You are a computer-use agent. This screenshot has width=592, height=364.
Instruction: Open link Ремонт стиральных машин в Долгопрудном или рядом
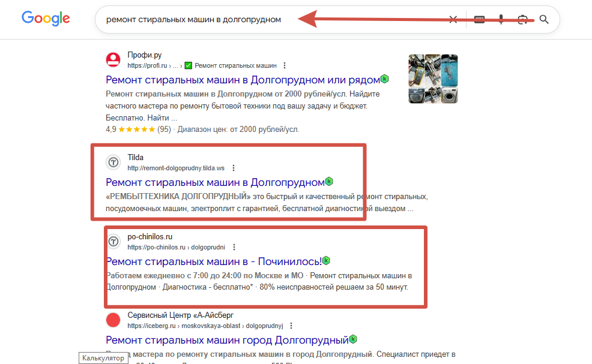pyautogui.click(x=243, y=80)
